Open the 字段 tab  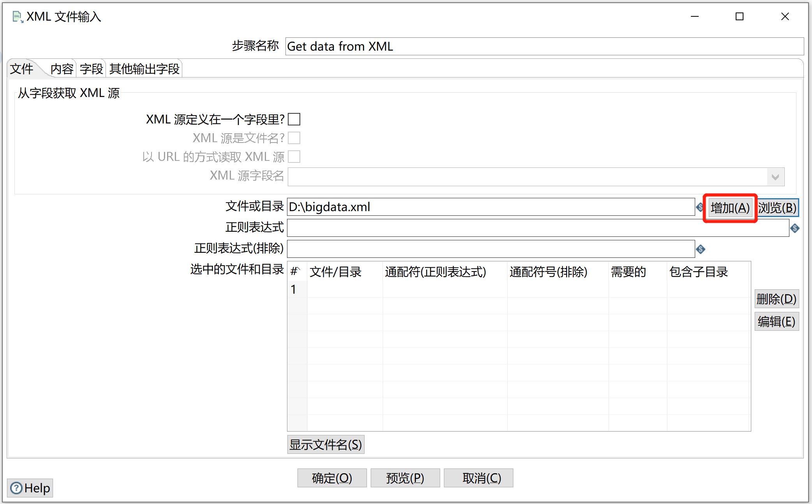(x=91, y=69)
